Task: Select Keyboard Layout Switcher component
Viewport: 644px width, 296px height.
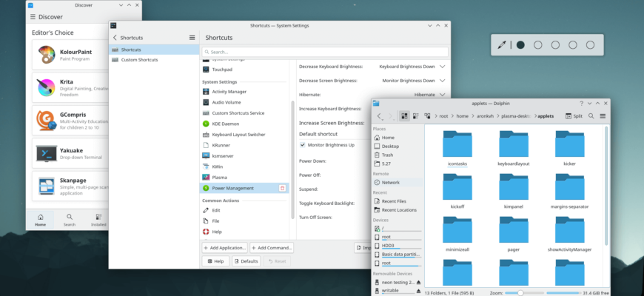Action: click(244, 135)
